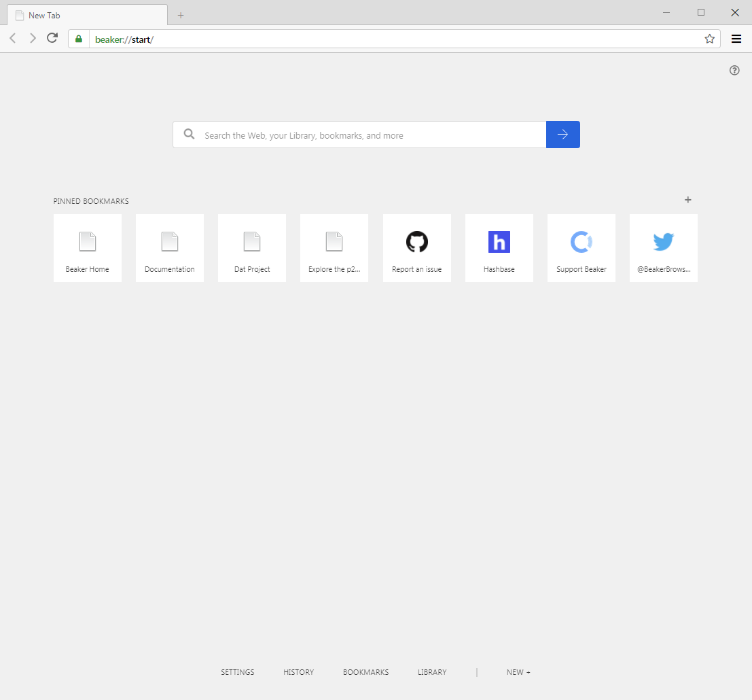Viewport: 752px width, 700px height.
Task: Open the History footer link
Action: [x=298, y=672]
